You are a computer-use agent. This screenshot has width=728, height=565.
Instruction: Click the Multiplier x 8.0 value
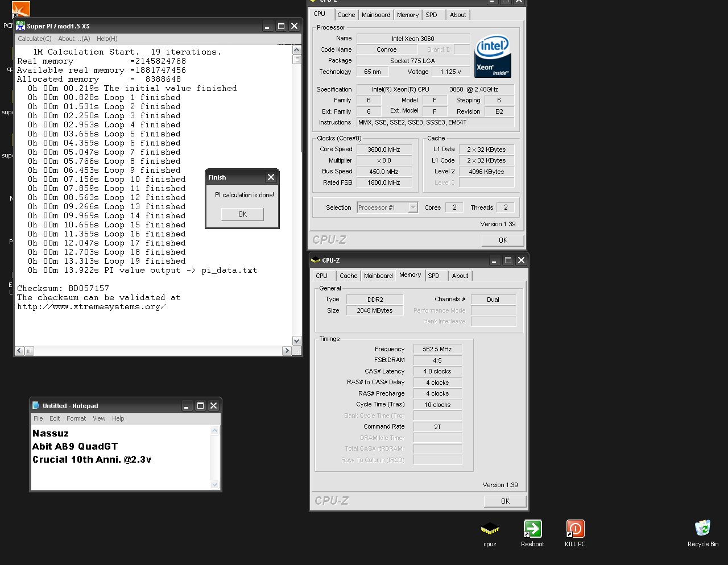point(384,160)
